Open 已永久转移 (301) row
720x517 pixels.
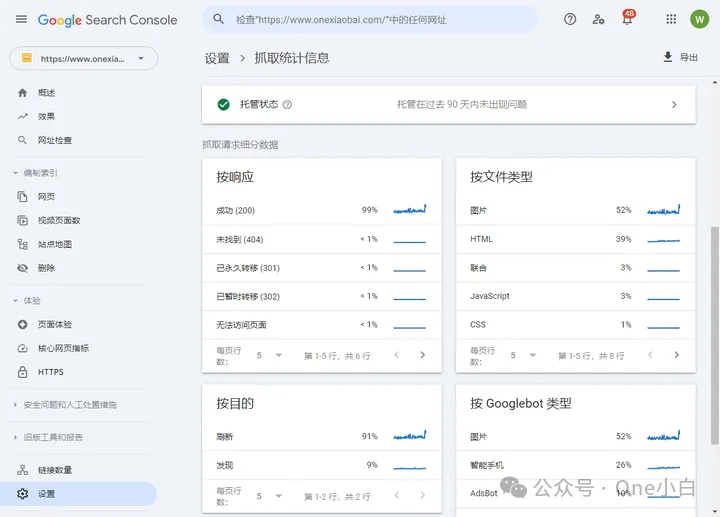click(x=321, y=268)
